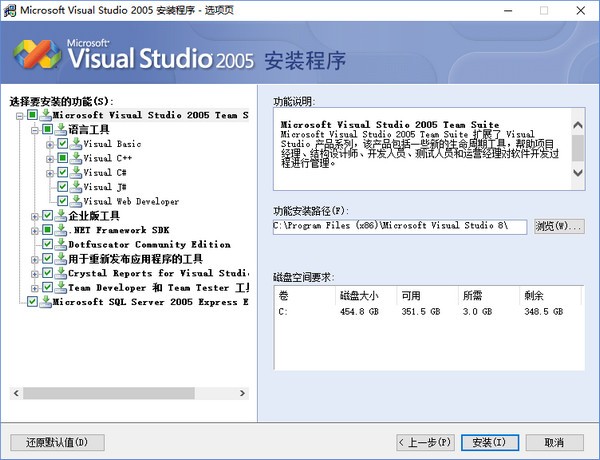Viewport: 600px width, 460px height.
Task: Click install icon next to 企业版工具
Action: (x=61, y=215)
